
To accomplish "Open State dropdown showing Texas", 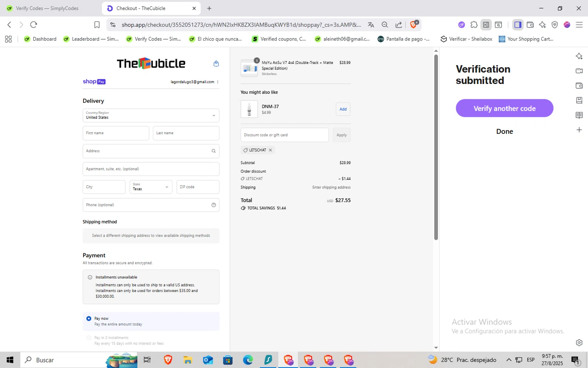I will click(151, 187).
